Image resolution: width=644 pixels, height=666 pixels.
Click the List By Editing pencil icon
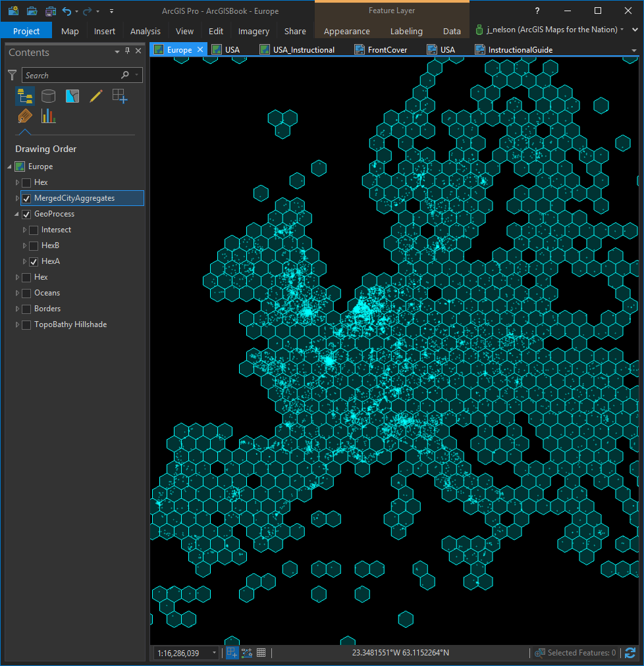click(95, 96)
